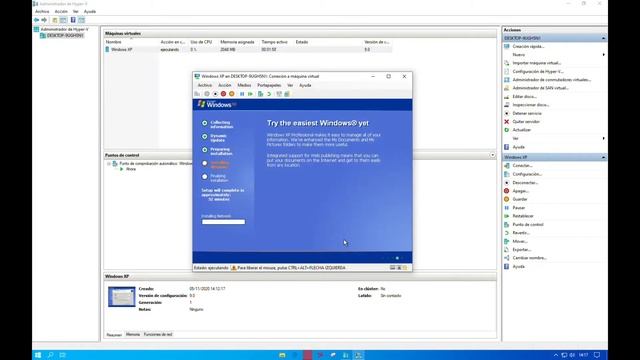Switch to the Funciones de red tab
Viewport: 640px width, 360px height.
click(158, 334)
